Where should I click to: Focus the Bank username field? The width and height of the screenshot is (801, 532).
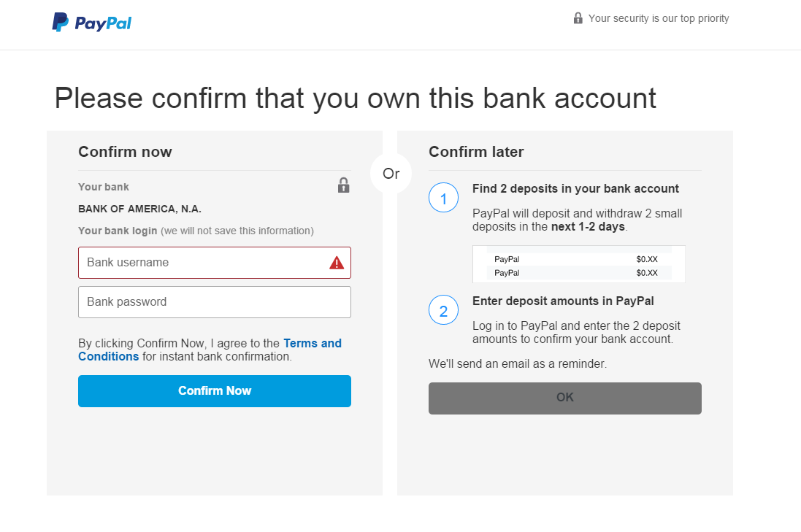pos(204,263)
